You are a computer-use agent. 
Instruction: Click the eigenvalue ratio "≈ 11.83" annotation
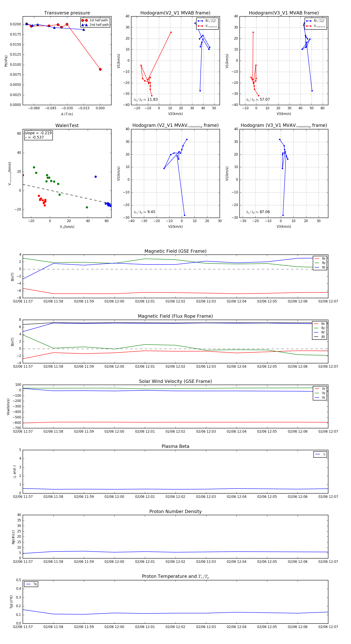(145, 100)
